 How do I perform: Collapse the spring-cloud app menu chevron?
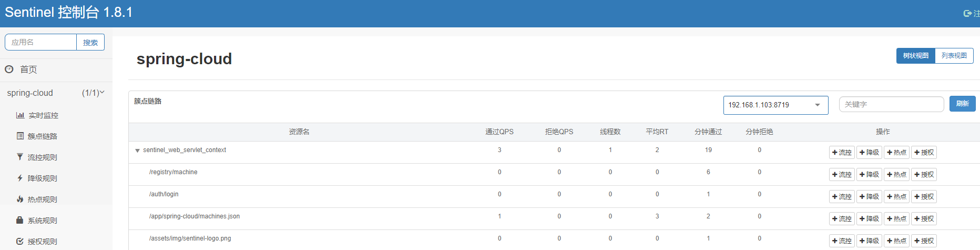[x=102, y=93]
